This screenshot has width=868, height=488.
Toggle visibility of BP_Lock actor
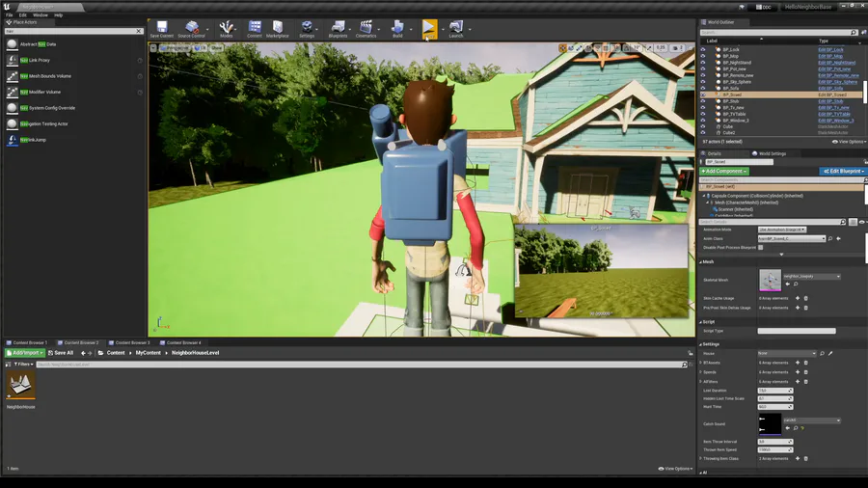pyautogui.click(x=703, y=49)
